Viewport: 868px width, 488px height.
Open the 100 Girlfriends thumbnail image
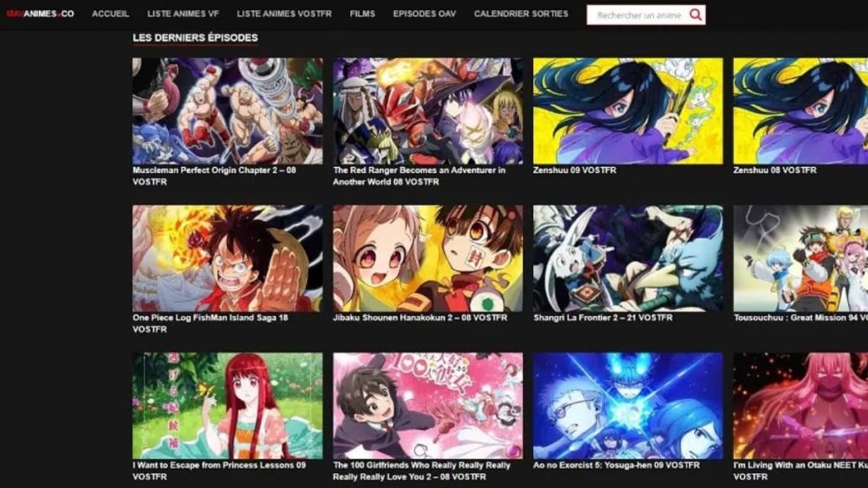point(428,406)
